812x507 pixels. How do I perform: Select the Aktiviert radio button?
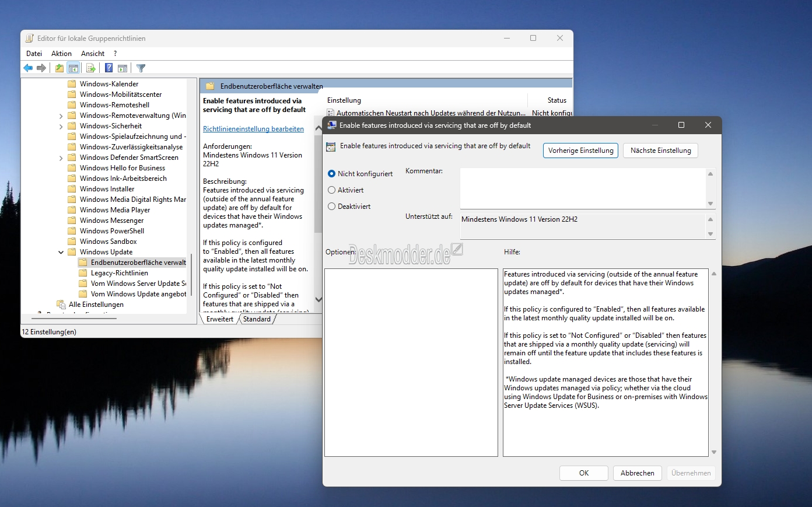332,190
